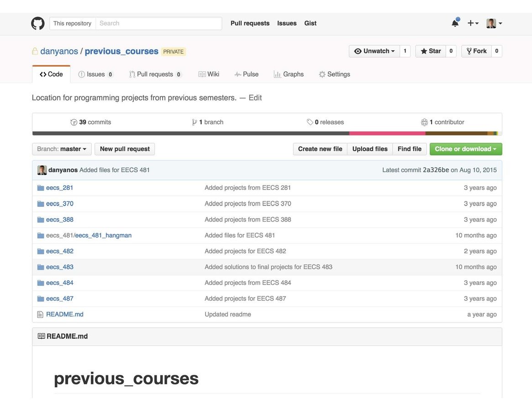Viewport: 532px width, 411px height.
Task: Click the dark language bar segment
Action: point(191,133)
